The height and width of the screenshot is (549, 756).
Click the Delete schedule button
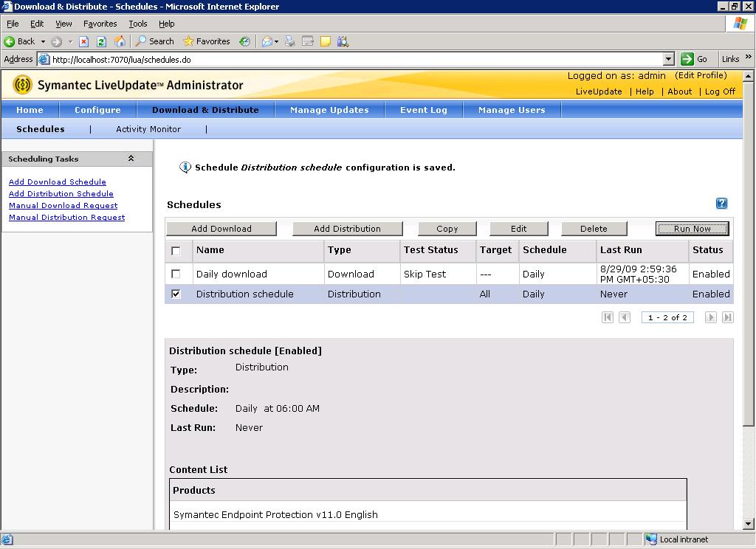(x=594, y=229)
